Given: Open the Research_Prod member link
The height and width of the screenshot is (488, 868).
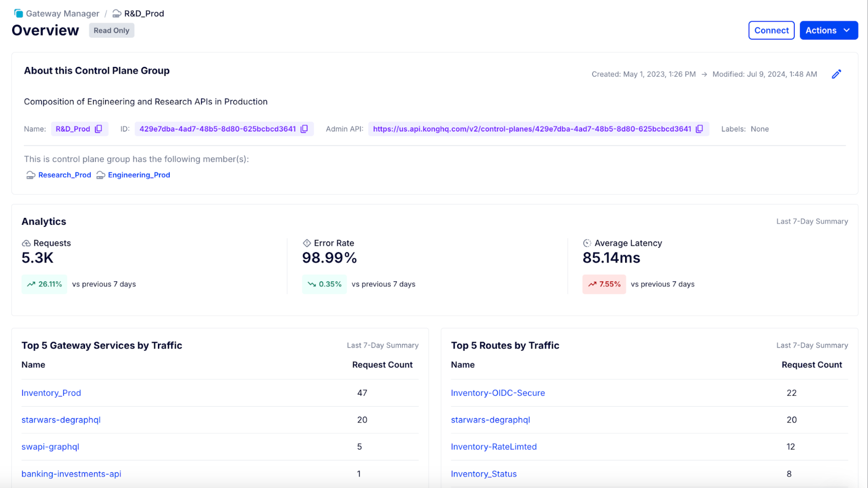Looking at the screenshot, I should (65, 175).
